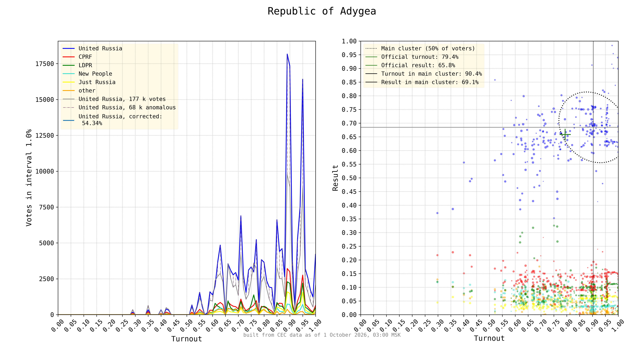Viewport: 644px width, 342px height.
Task: Click the red CPRF legend line swatch
Action: pyautogui.click(x=69, y=57)
